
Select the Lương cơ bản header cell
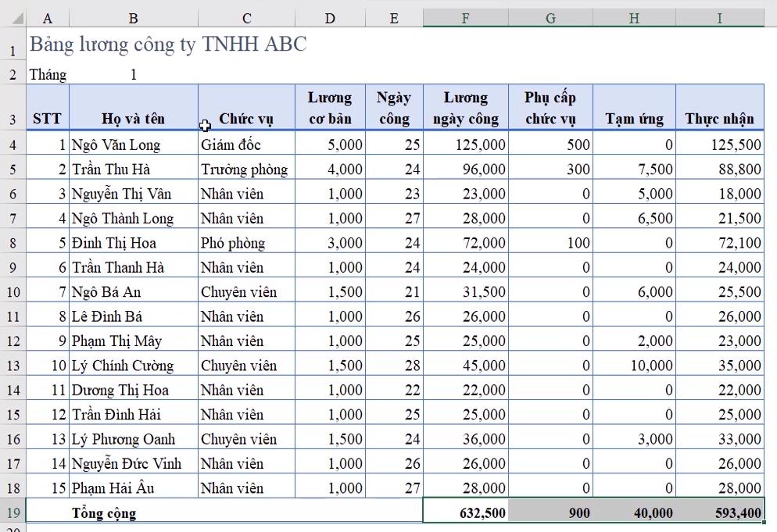[x=330, y=108]
